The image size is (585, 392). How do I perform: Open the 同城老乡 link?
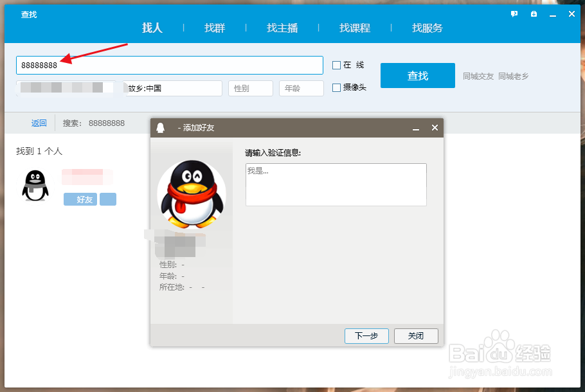click(x=514, y=76)
